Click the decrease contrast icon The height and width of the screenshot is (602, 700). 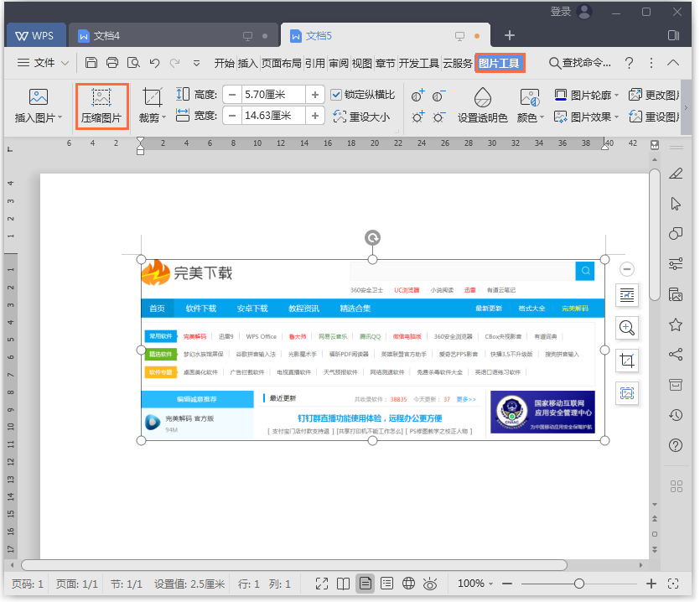[438, 95]
